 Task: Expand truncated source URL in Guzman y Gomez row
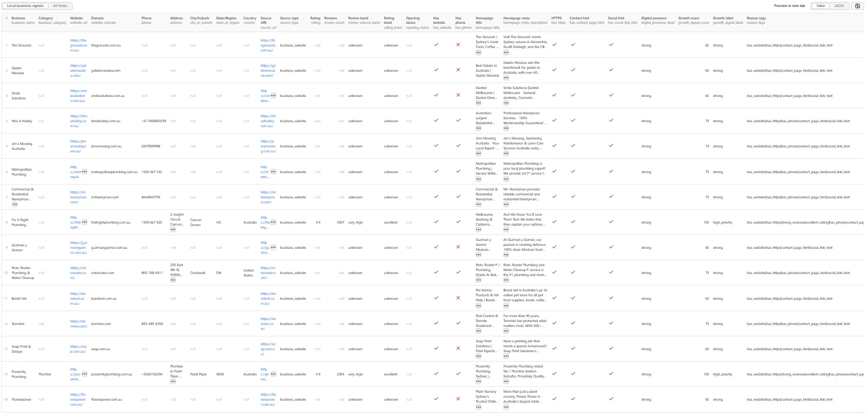[x=273, y=247]
